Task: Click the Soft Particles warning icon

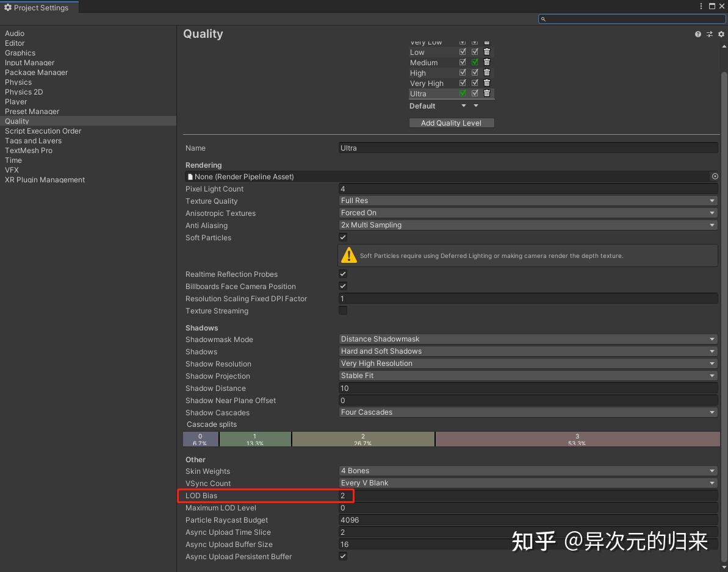Action: (x=348, y=254)
